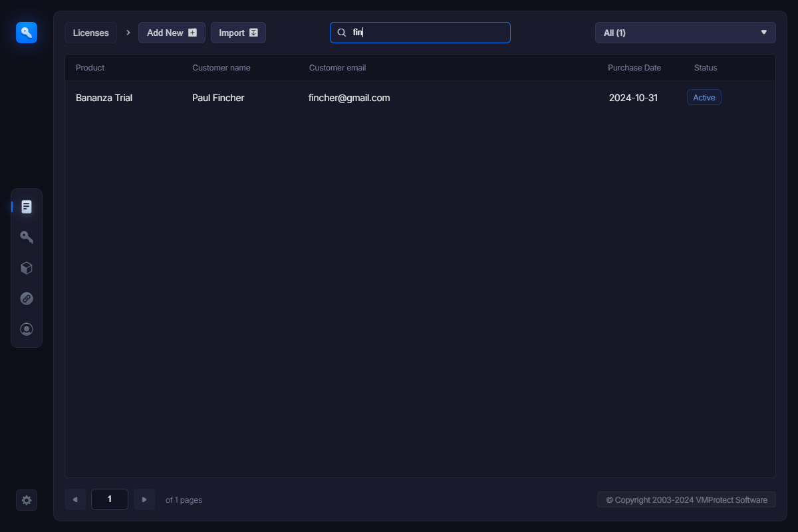Click the Add New button

pos(172,33)
